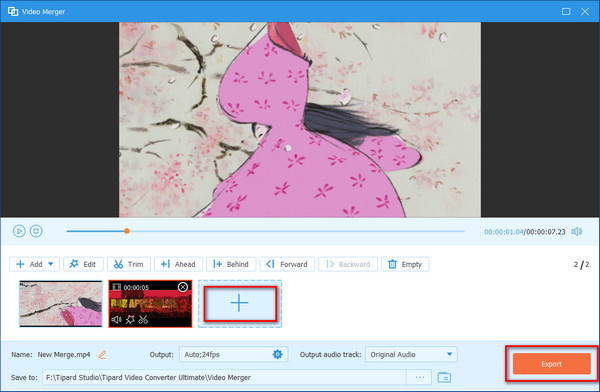Browse save location with the ellipsis button
Image resolution: width=600 pixels, height=392 pixels.
419,377
